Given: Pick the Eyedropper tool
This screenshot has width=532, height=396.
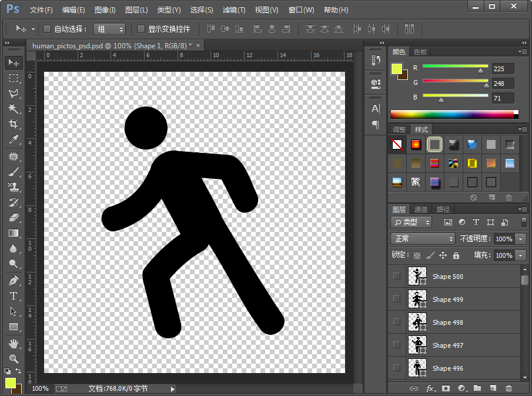Looking at the screenshot, I should [x=14, y=139].
